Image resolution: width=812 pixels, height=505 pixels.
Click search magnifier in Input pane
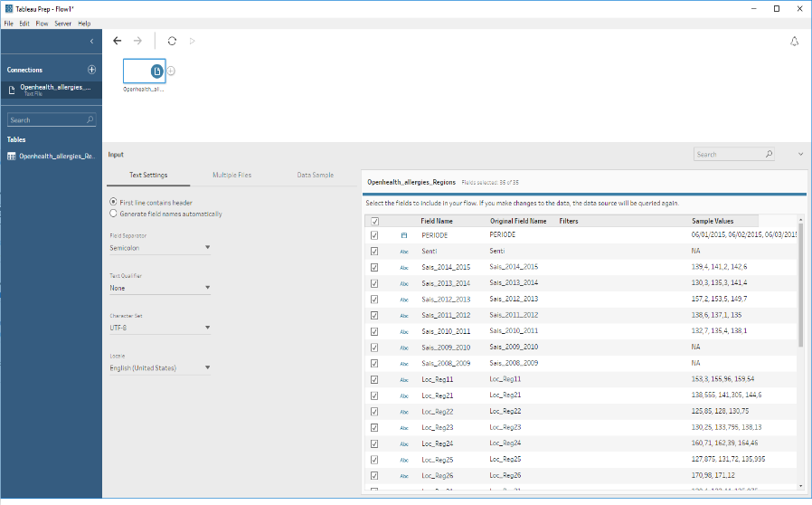769,154
